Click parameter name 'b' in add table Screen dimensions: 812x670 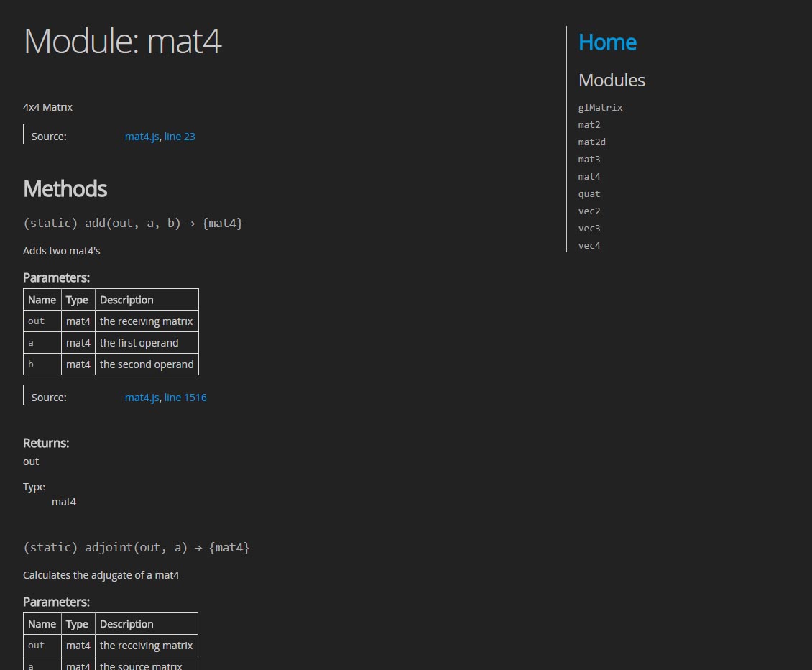tap(31, 364)
